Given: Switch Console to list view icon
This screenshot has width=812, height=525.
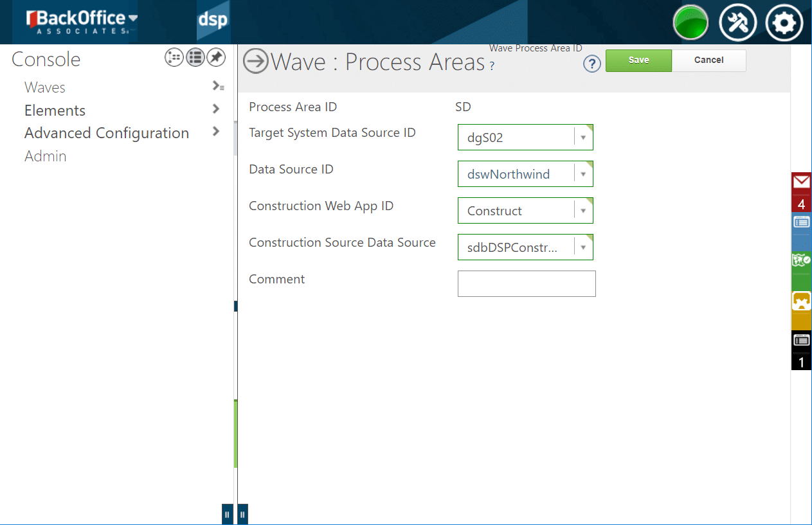Looking at the screenshot, I should pyautogui.click(x=195, y=58).
